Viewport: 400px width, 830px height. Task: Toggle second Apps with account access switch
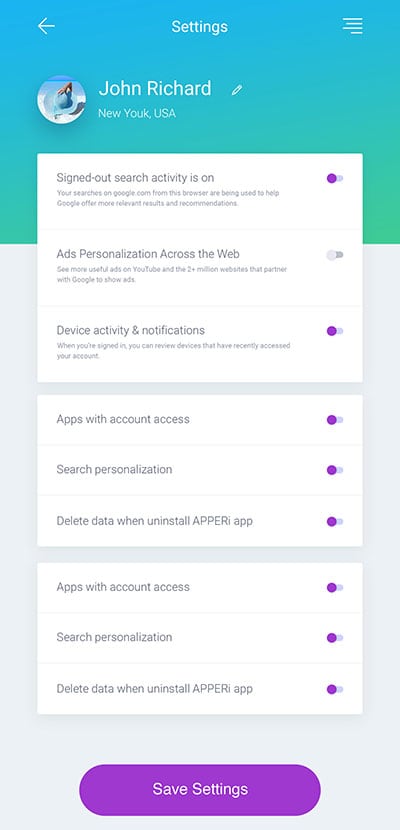click(335, 588)
